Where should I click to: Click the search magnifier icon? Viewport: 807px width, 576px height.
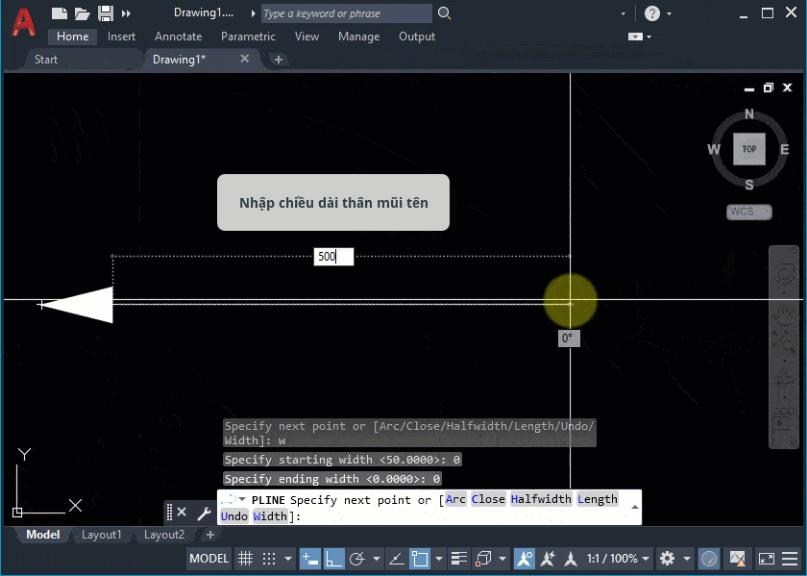click(x=443, y=14)
